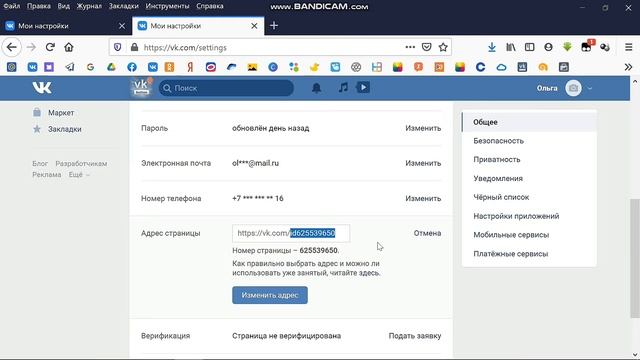Open the Журнал menu
This screenshot has width=640, height=360.
coord(89,6)
